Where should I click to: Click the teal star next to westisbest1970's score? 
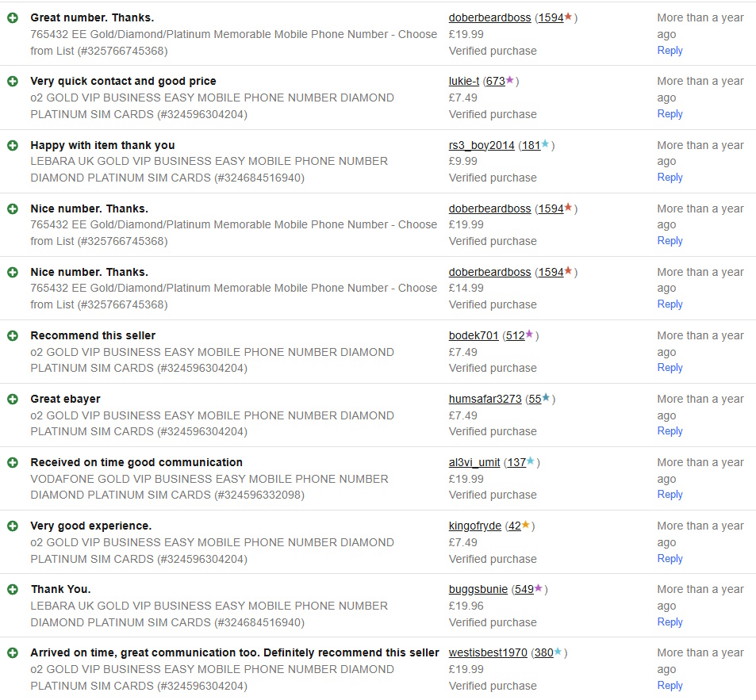pyautogui.click(x=558, y=652)
